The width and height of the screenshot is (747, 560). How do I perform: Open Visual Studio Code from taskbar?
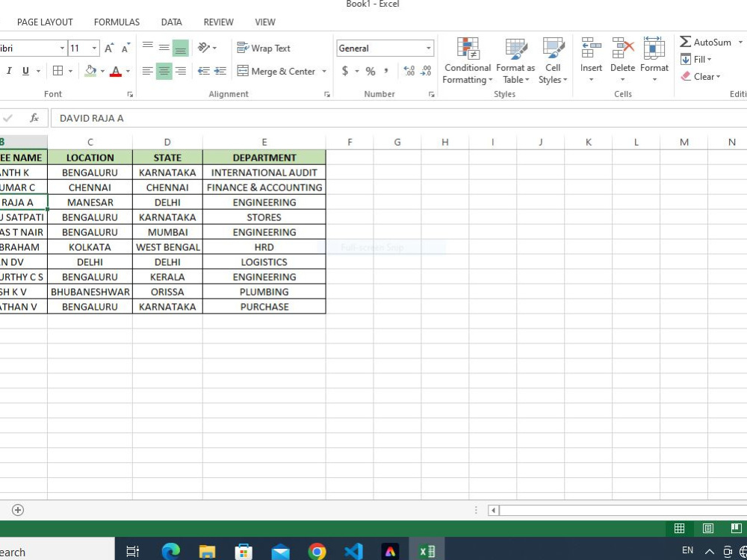(353, 552)
